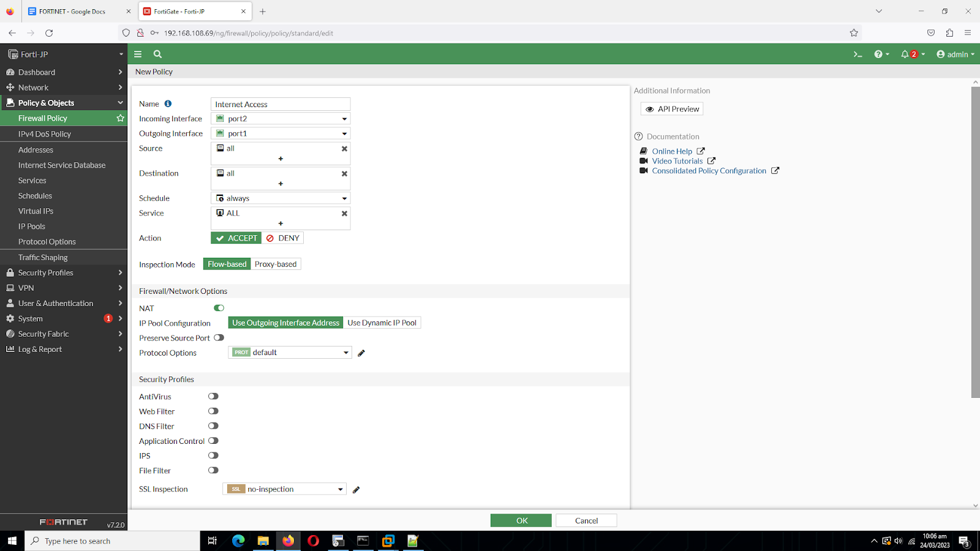Add a Destination entry with plus
Image resolution: width=980 pixels, height=551 pixels.
pyautogui.click(x=281, y=184)
